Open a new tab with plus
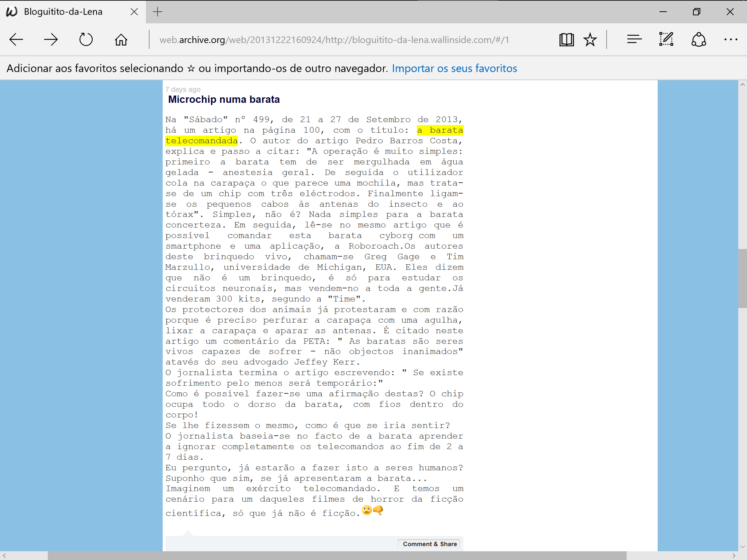747x560 pixels. 158,12
